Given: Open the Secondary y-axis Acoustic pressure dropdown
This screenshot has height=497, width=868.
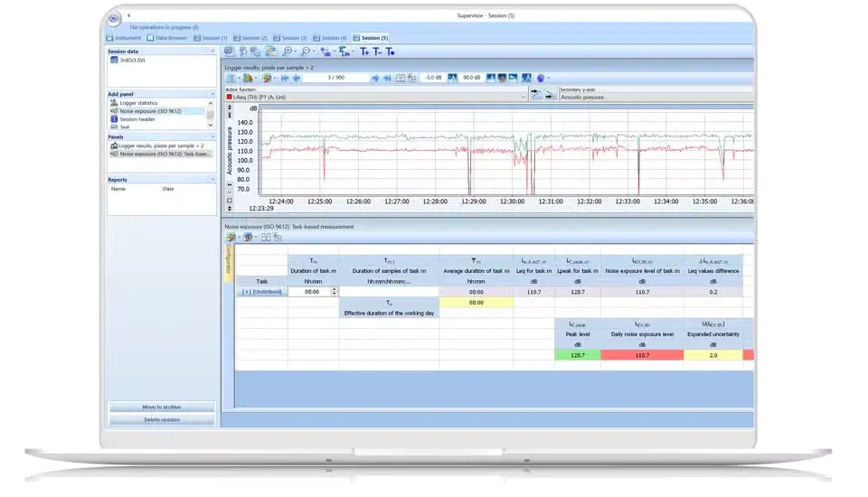Looking at the screenshot, I should [x=656, y=97].
